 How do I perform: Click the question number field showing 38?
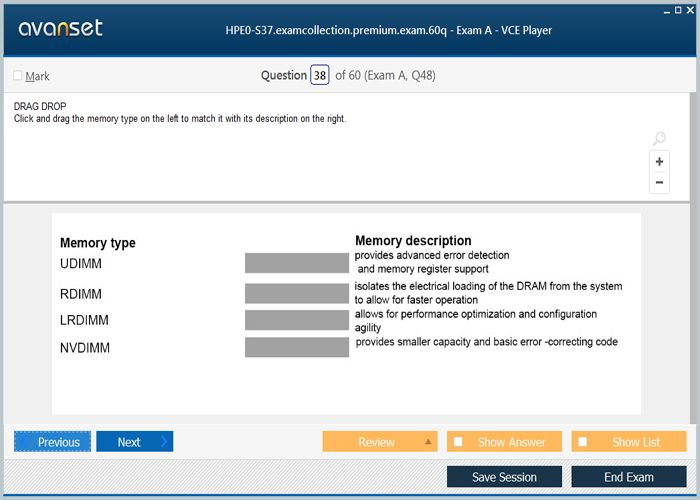point(319,75)
